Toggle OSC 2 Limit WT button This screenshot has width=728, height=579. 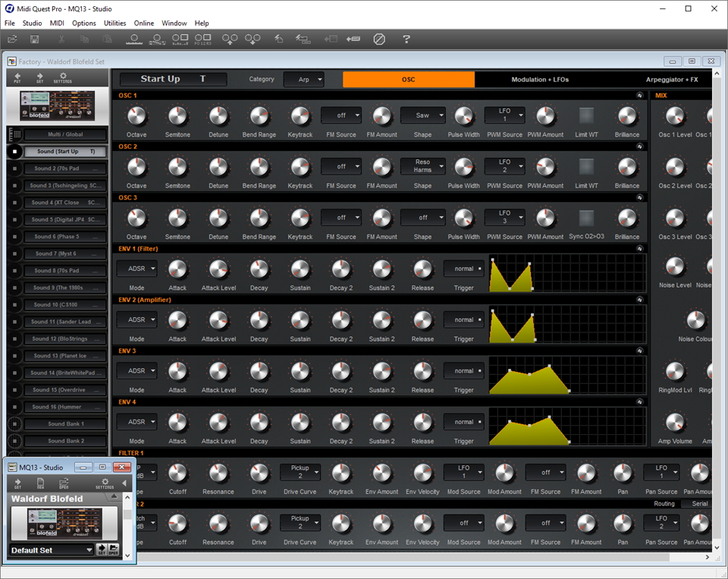point(586,166)
